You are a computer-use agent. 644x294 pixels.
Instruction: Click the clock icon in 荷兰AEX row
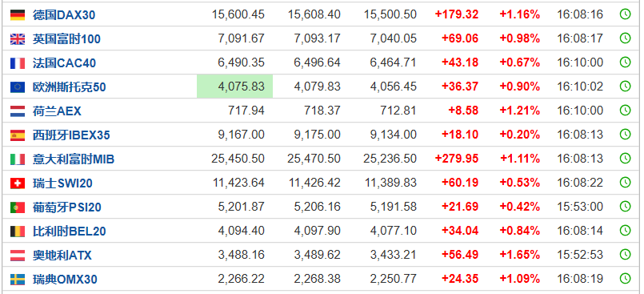click(625, 111)
